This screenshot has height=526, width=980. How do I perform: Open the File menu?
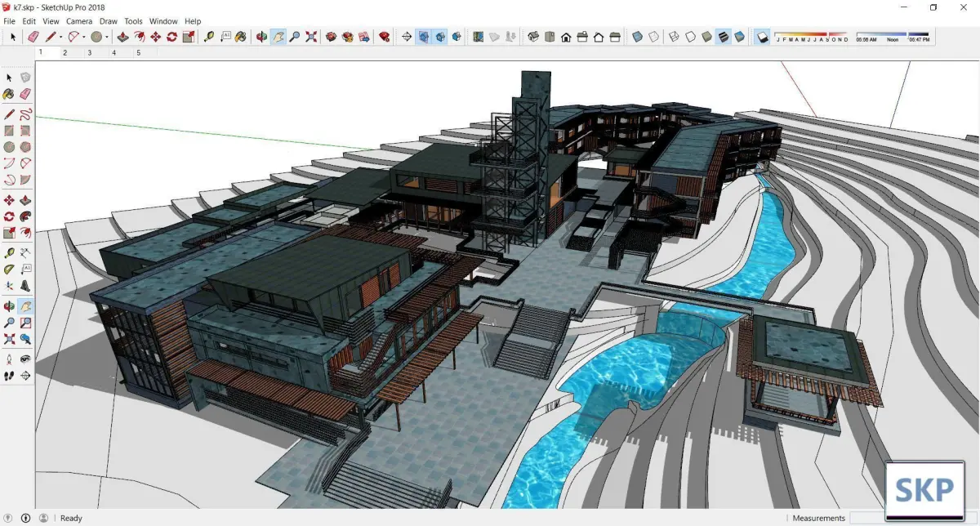click(10, 21)
